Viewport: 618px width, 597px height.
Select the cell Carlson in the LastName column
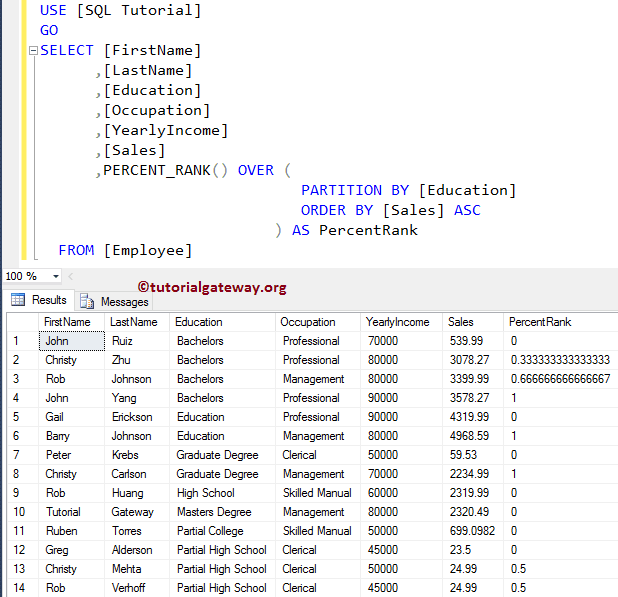[137, 474]
